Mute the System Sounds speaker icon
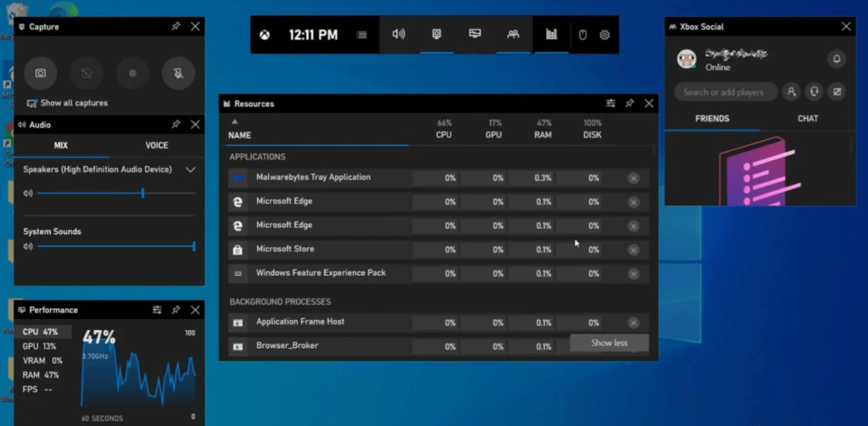Screen dimensions: 868x426 click(x=28, y=246)
